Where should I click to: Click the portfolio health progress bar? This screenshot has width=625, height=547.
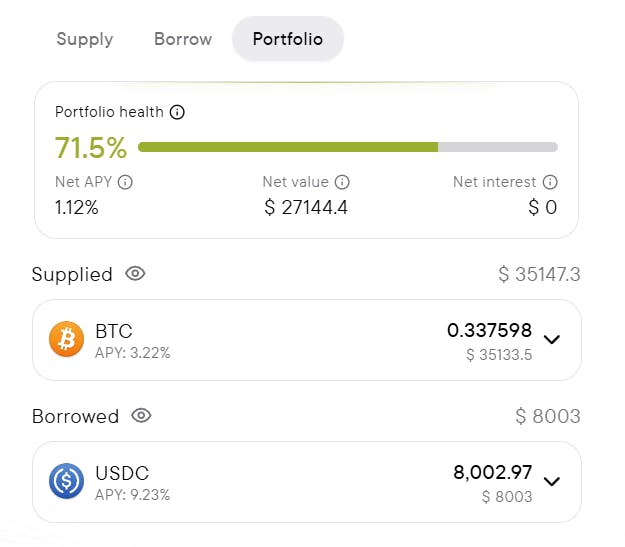pos(347,147)
